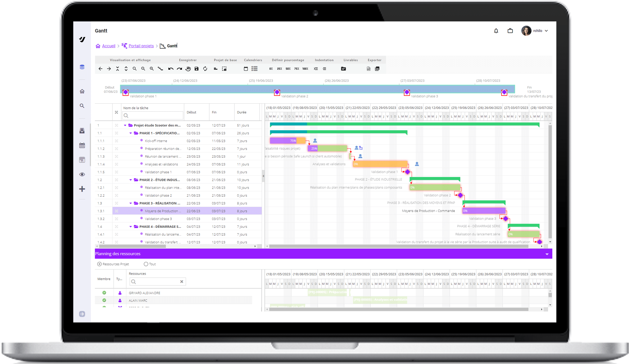Set task progress to 75%
Viewport: 629px width, 364px height.
[x=297, y=69]
